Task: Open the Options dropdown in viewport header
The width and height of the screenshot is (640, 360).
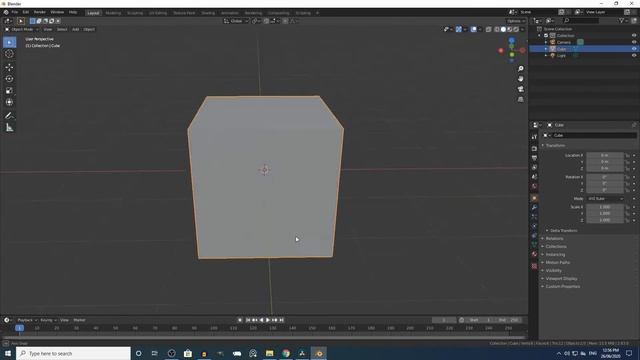Action: 516,21
